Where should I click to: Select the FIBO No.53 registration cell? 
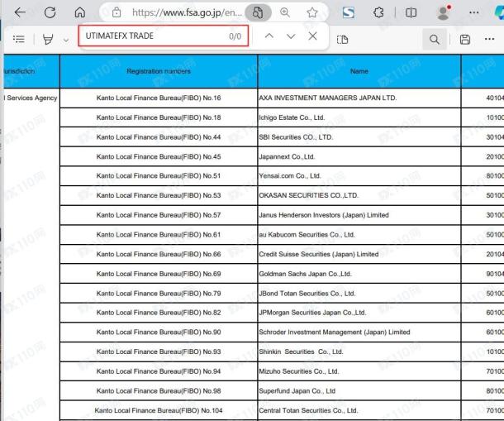(159, 195)
